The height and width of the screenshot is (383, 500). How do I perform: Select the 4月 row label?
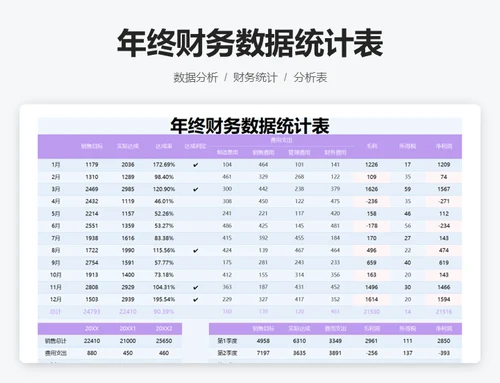(x=56, y=201)
